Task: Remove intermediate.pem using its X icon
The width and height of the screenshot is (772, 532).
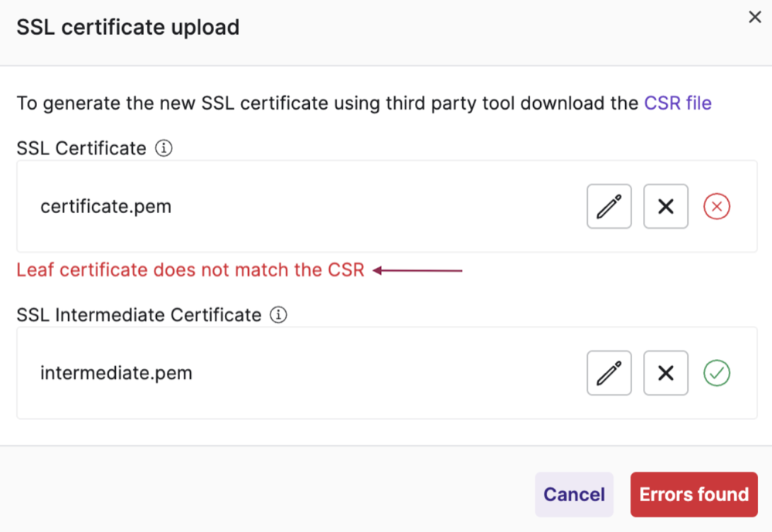Action: point(665,373)
